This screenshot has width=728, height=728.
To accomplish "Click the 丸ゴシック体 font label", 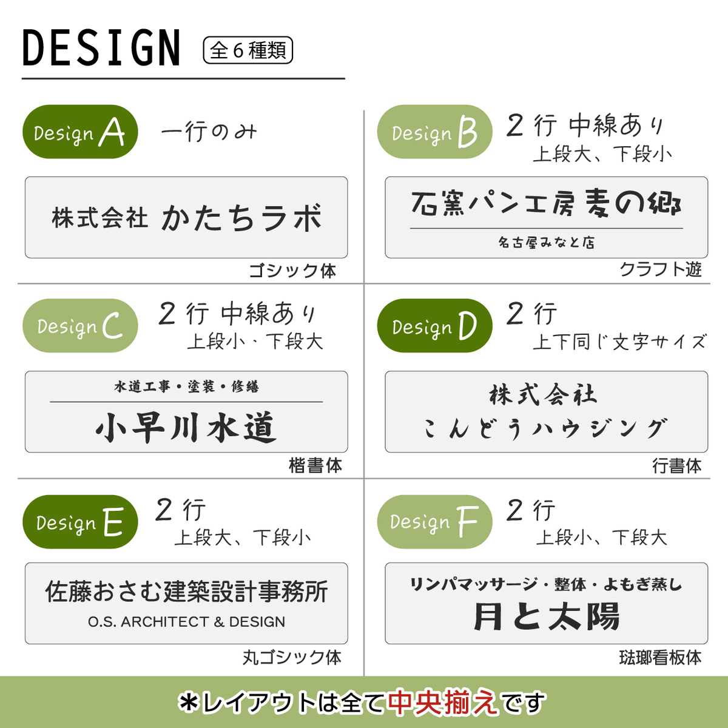I will tap(292, 657).
